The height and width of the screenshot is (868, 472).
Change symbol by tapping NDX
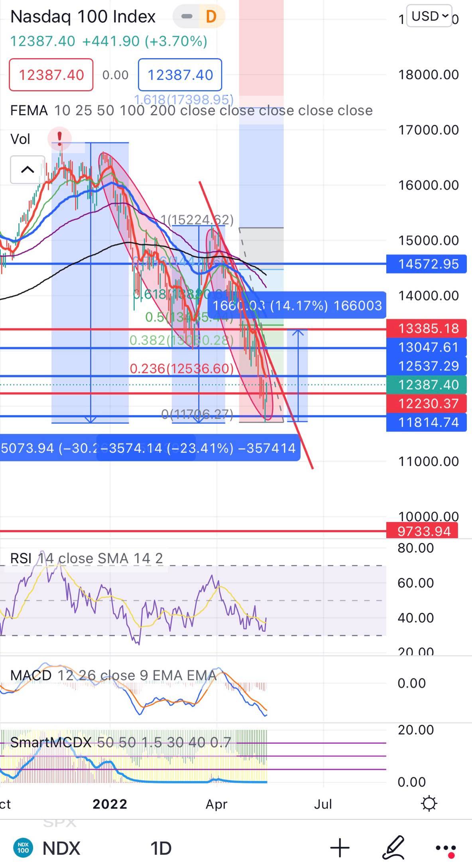(x=61, y=848)
